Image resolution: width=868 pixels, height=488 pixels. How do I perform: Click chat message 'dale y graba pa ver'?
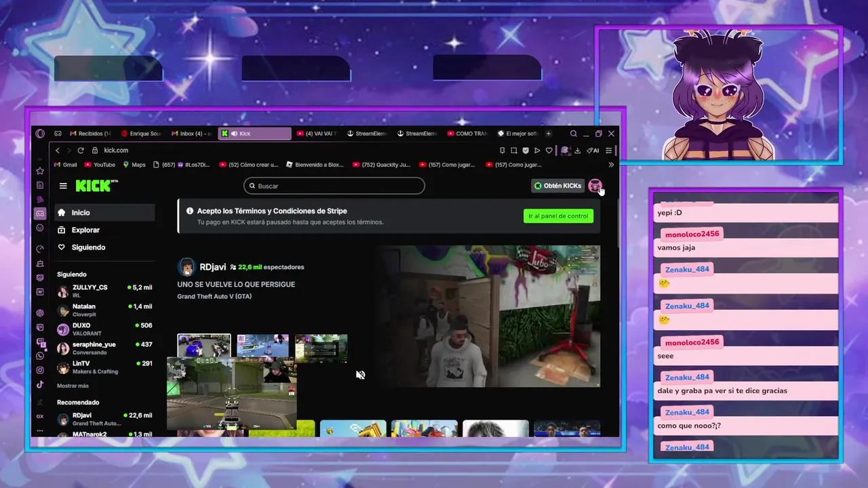coord(722,390)
